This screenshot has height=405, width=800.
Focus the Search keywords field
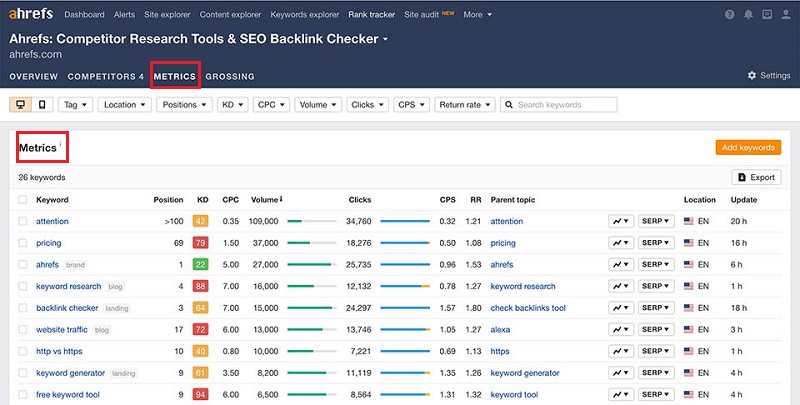point(559,105)
